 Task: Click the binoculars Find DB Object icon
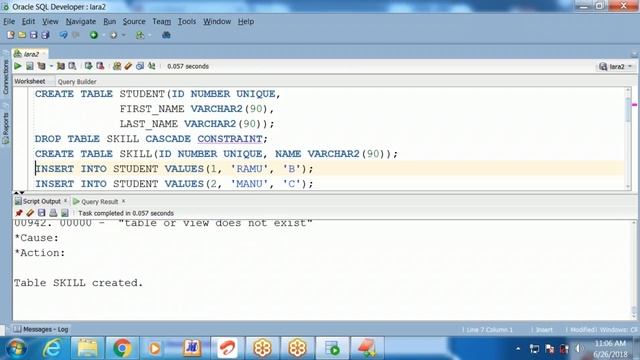[x=166, y=35]
